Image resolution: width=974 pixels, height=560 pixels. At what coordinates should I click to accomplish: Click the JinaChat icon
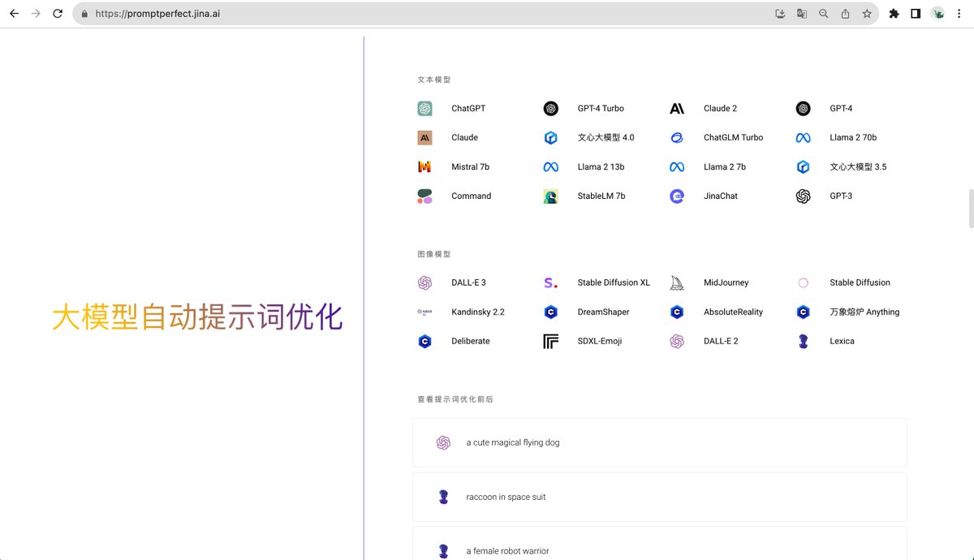[x=677, y=196]
